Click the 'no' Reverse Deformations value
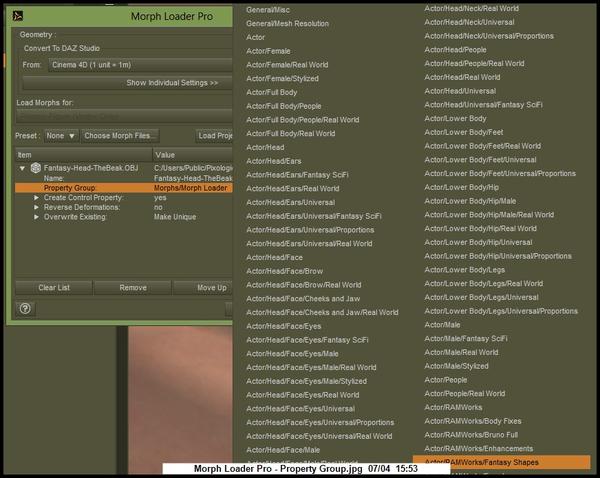600x478 pixels. pyautogui.click(x=158, y=207)
